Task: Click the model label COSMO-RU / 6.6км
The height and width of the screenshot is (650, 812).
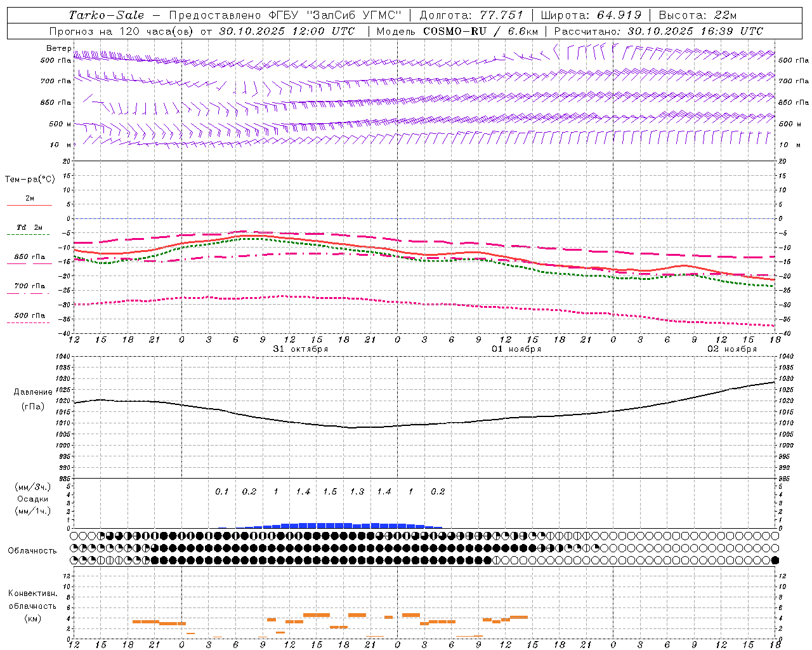Action: coord(481,31)
